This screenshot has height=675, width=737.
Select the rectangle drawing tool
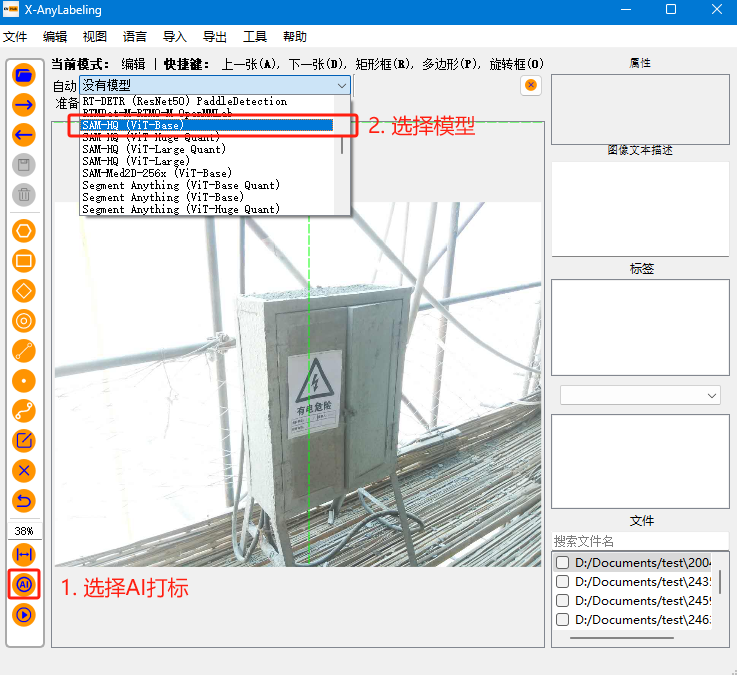(x=24, y=261)
